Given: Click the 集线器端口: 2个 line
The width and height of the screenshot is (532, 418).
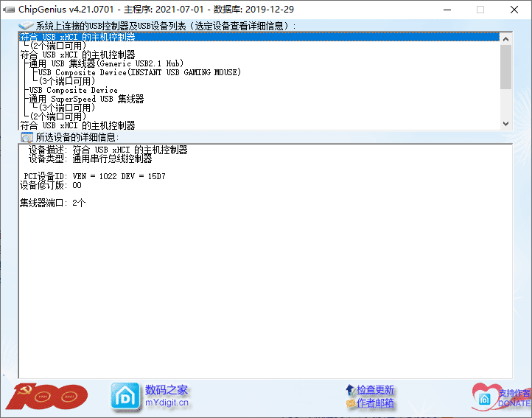Looking at the screenshot, I should click(x=52, y=203).
